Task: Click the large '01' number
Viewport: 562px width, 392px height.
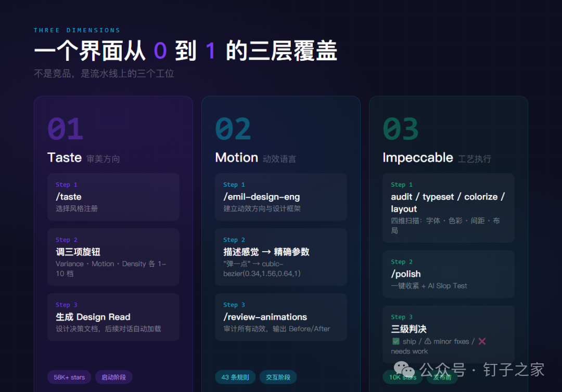Action: click(65, 129)
